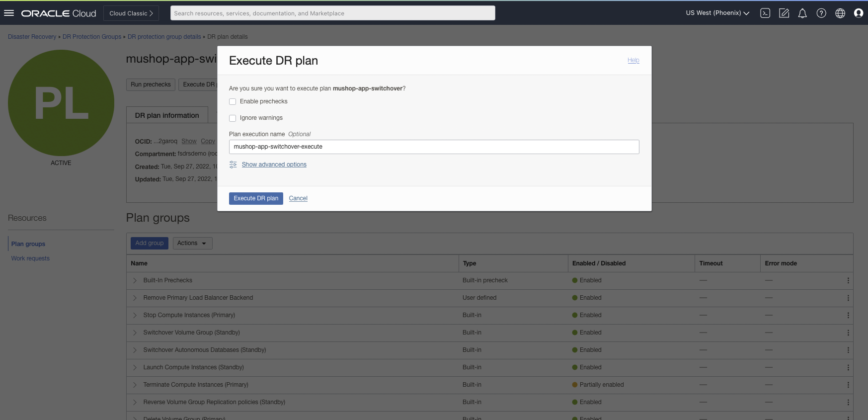Open the US West (Phoenix) region dropdown
The width and height of the screenshot is (868, 420).
pos(717,13)
